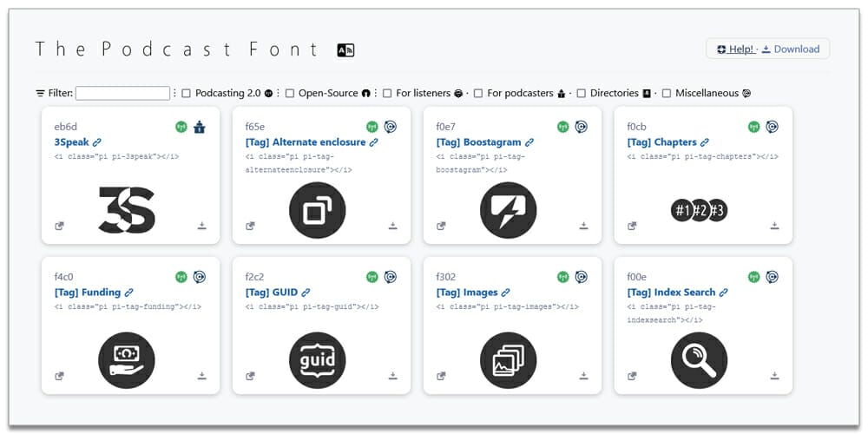Click the Alternate enclosure glyph preview
Screen dimensions: 868x434
(x=317, y=210)
